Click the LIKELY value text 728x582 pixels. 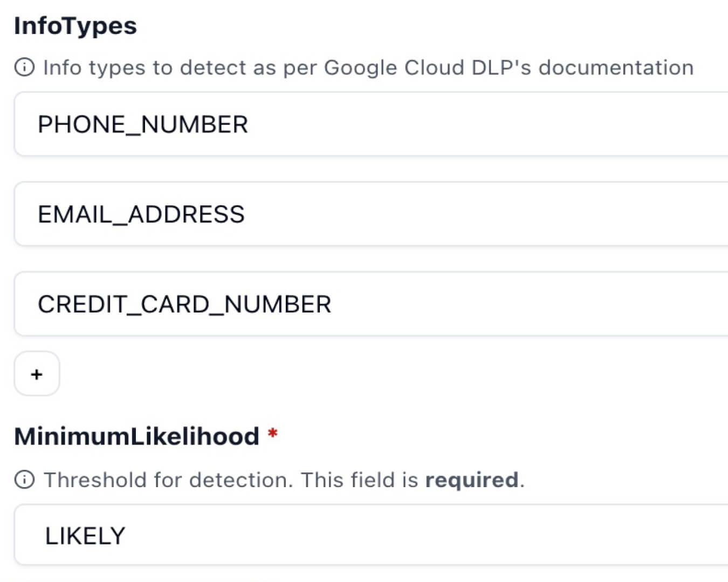click(x=85, y=536)
